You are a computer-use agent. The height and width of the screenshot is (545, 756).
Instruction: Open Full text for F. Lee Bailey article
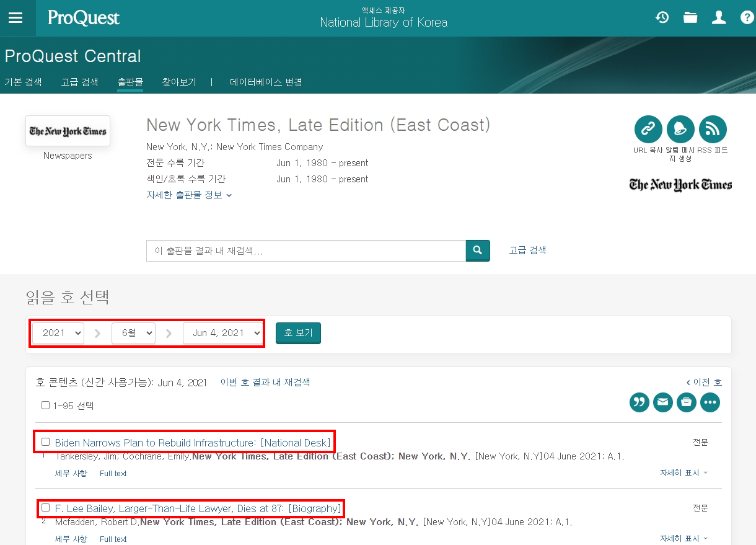click(x=113, y=539)
